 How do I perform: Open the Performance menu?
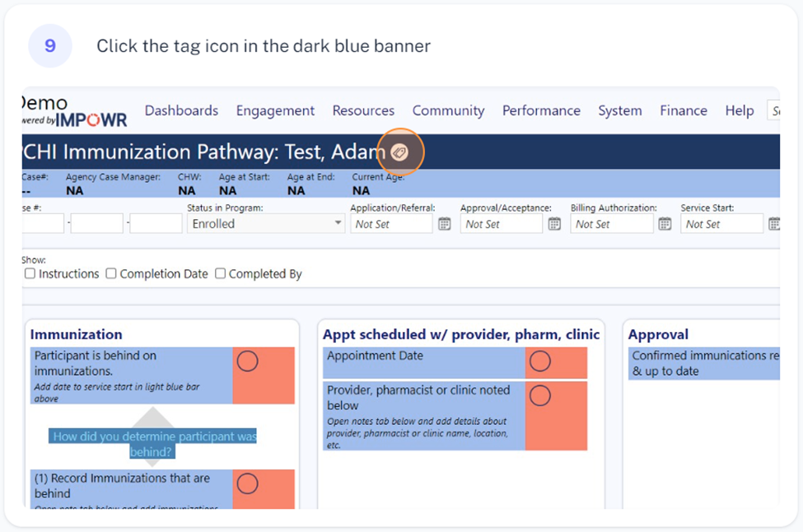tap(541, 110)
